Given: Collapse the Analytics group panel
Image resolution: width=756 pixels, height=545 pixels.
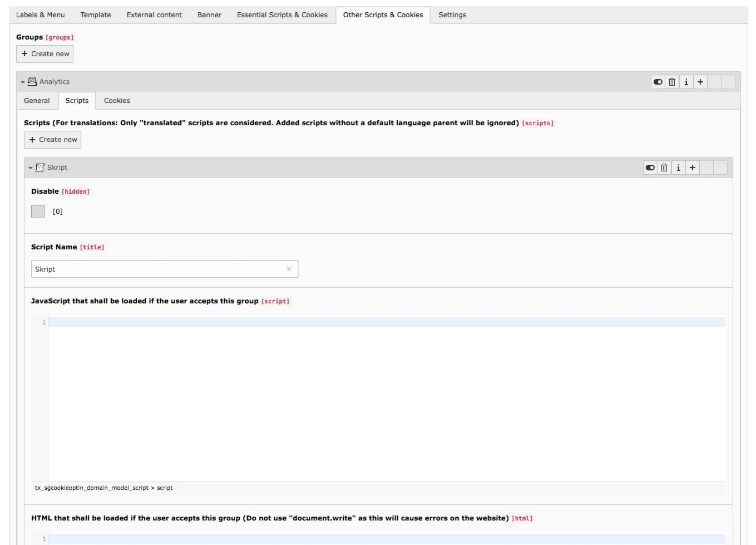Looking at the screenshot, I should tap(21, 81).
